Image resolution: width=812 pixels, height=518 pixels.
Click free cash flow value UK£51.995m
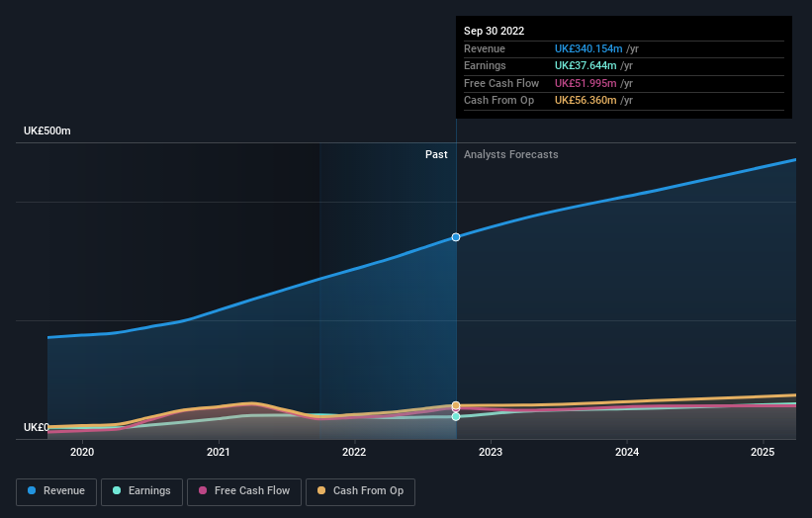coord(586,83)
